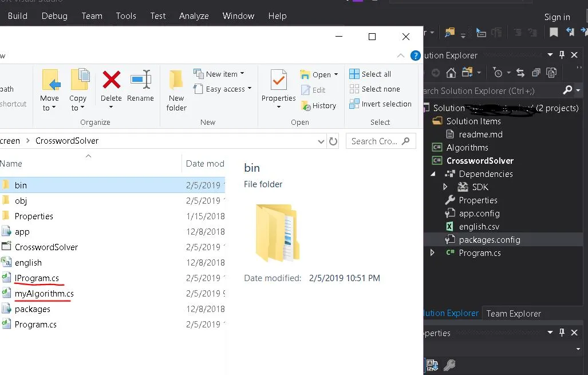The width and height of the screenshot is (588, 375).
Task: Click Select all in the ribbon
Action: click(370, 74)
